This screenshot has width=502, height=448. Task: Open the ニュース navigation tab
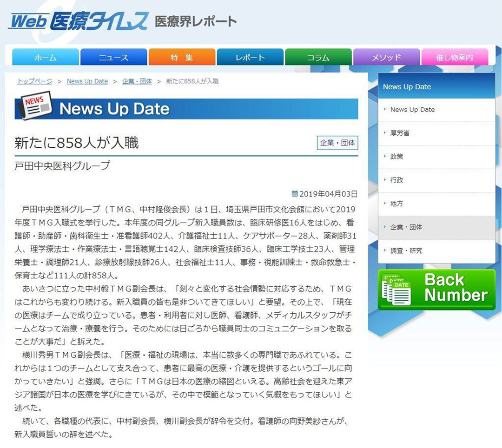(114, 57)
